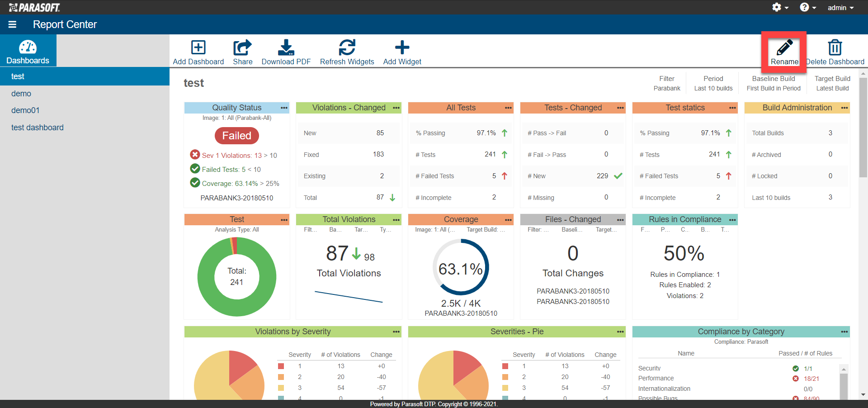This screenshot has width=868, height=408.
Task: Open Total Violations widget options menu
Action: [x=396, y=220]
